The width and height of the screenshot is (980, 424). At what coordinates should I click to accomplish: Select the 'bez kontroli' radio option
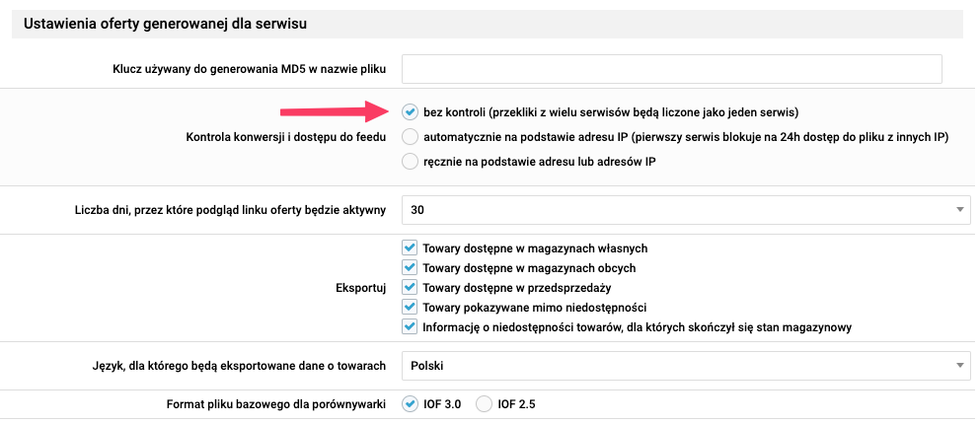click(410, 112)
